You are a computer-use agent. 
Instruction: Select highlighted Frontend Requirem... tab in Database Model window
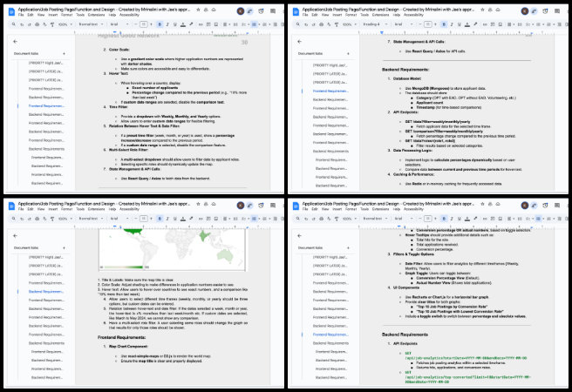pyautogui.click(x=330, y=91)
